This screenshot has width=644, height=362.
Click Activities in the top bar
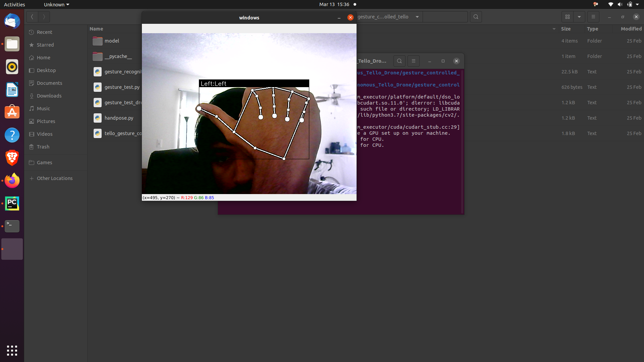click(14, 5)
